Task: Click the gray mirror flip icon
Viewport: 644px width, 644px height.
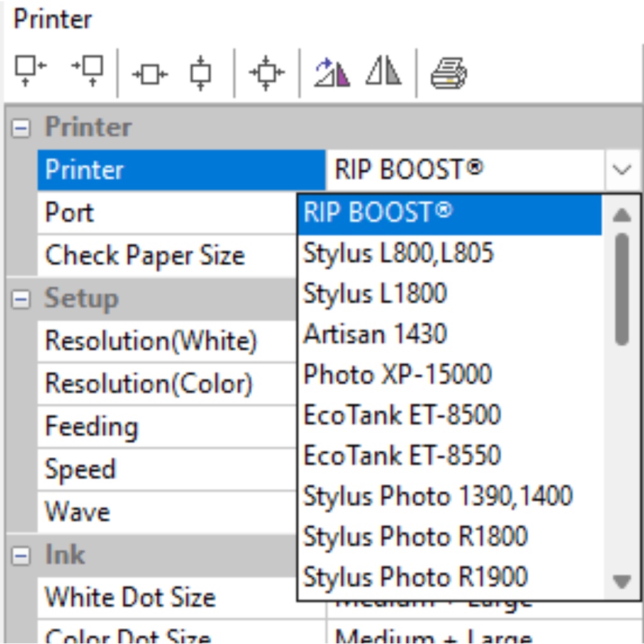Action: click(x=384, y=71)
